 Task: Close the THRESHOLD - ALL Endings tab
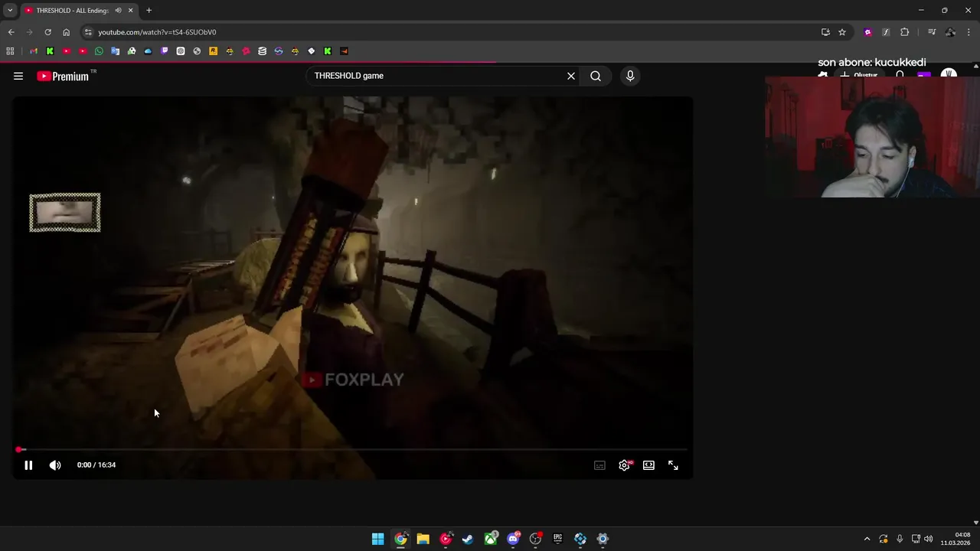point(131,11)
